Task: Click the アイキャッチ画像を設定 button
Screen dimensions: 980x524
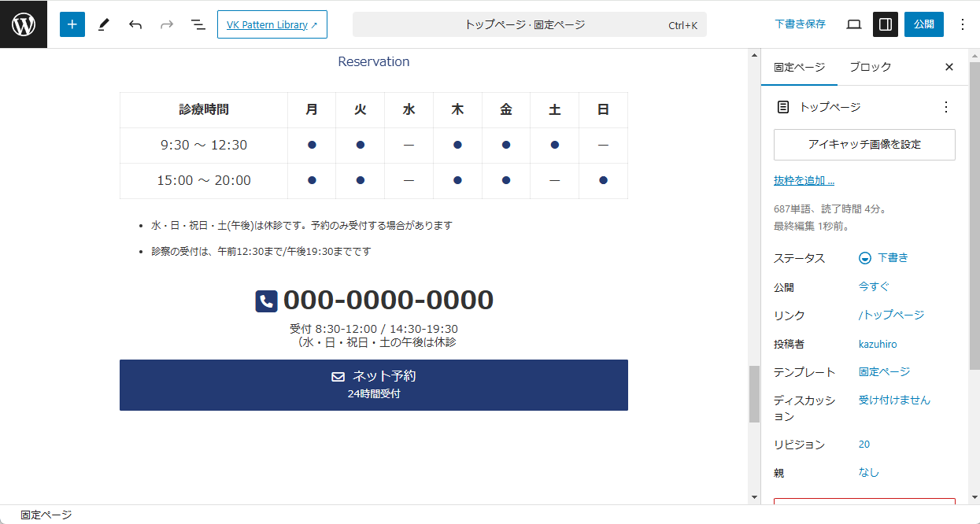Action: (x=864, y=145)
